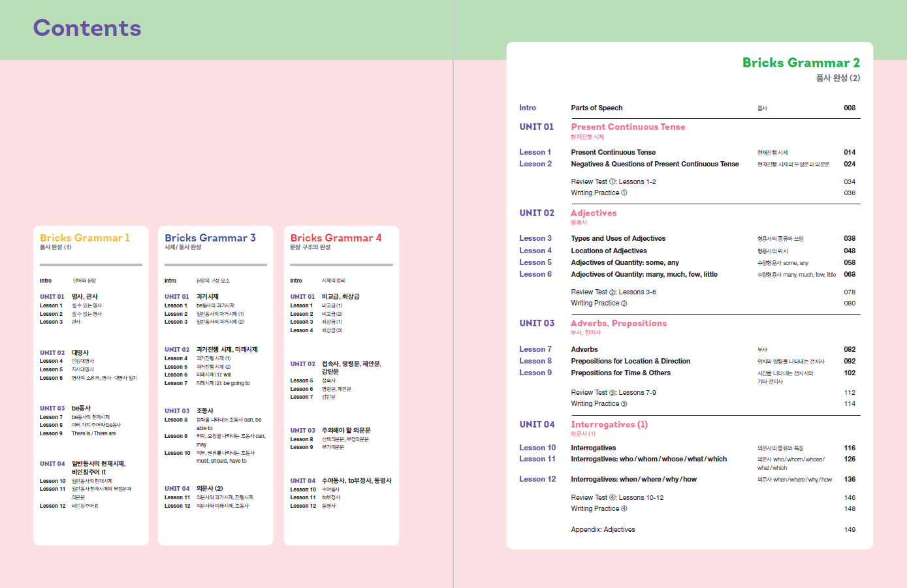Viewport: 907px width, 588px height.
Task: Click the "Lesson 12" label in Grammar 2 list
Action: 537,479
